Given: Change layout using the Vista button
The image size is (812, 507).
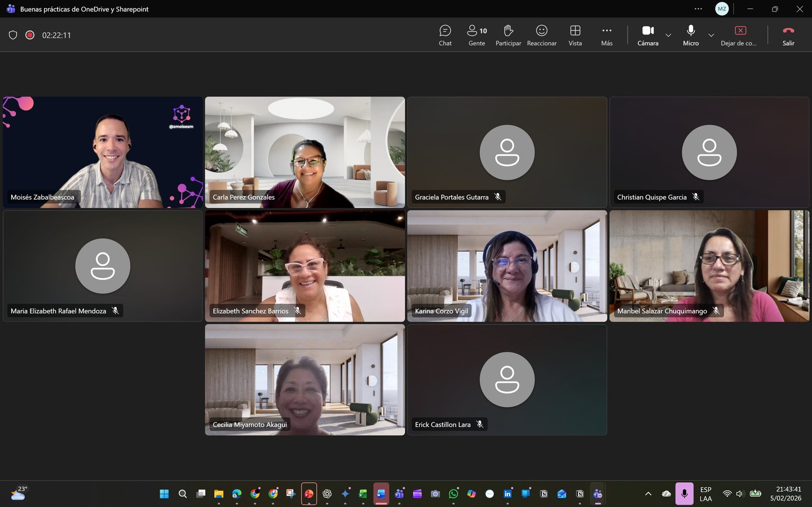Looking at the screenshot, I should [x=575, y=35].
